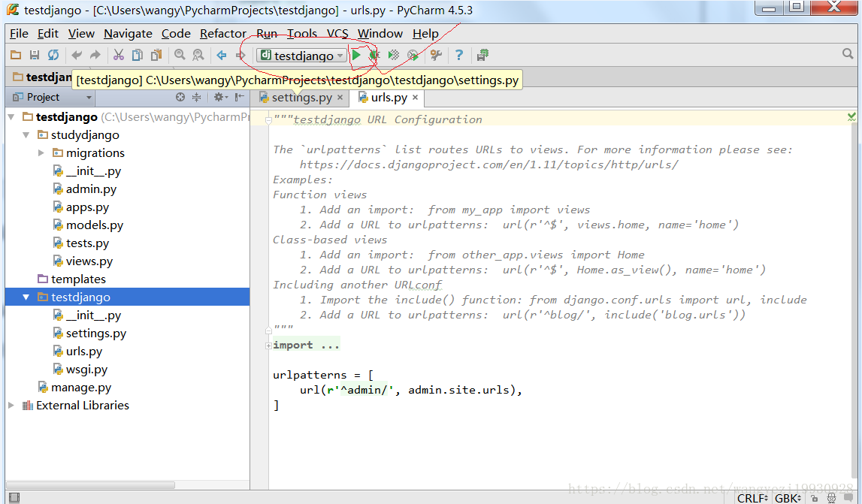This screenshot has width=862, height=504.
Task: Click the Open folder toolbar icon
Action: click(16, 55)
